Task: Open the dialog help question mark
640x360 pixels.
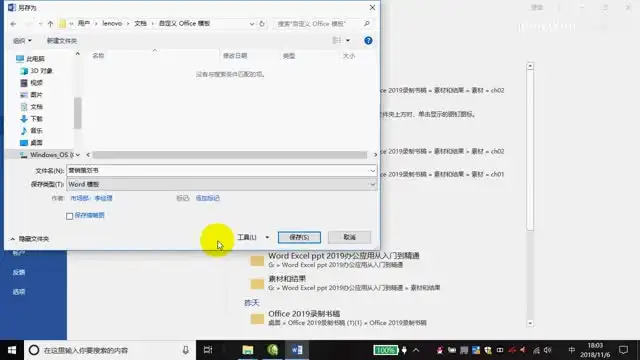Action: point(368,40)
